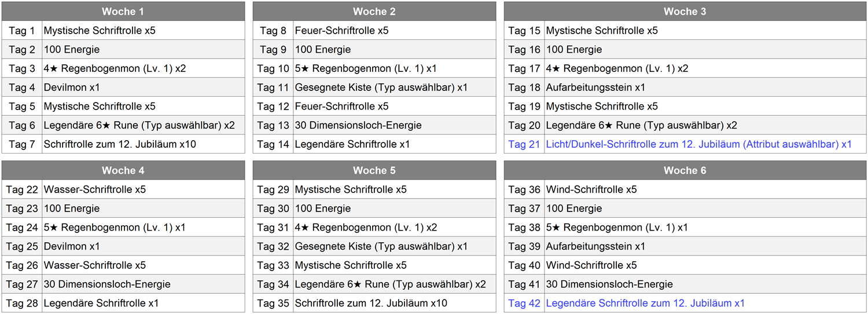This screenshot has width=868, height=314.
Task: Select the Tag 27 Dimensionsloch-Energie reward
Action: (x=106, y=284)
